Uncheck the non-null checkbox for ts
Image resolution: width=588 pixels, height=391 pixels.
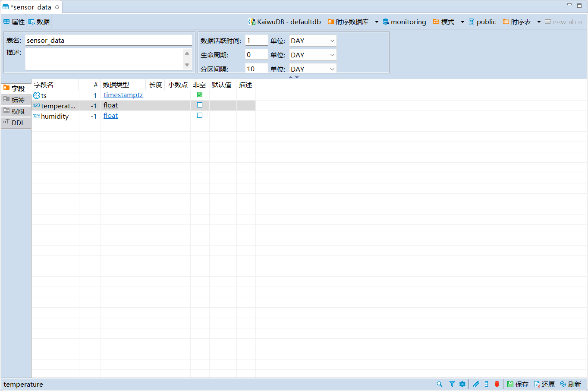[x=200, y=95]
